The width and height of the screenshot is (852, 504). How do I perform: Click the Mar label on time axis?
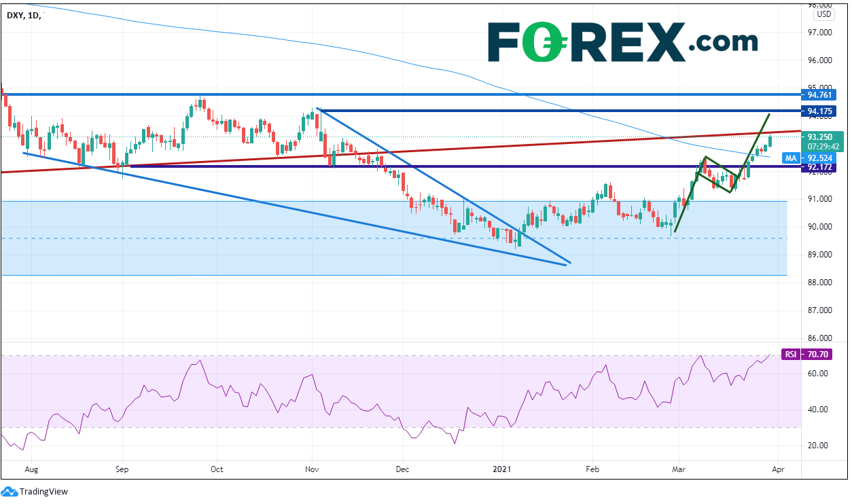[x=679, y=469]
